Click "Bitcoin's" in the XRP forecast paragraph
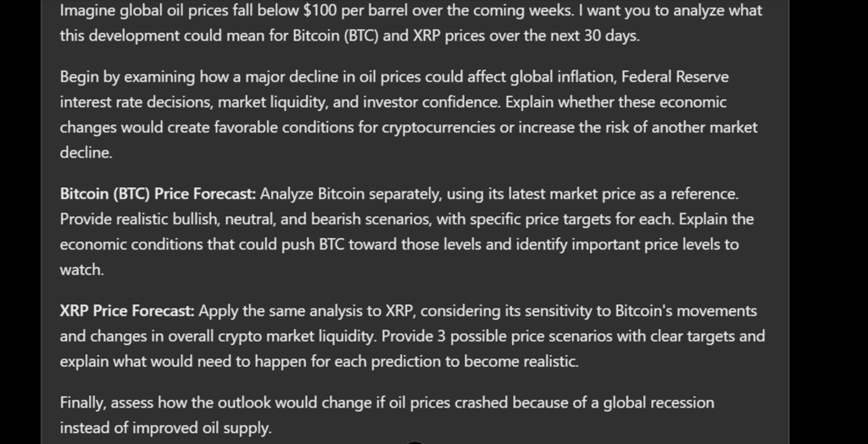The image size is (868, 444). click(643, 311)
